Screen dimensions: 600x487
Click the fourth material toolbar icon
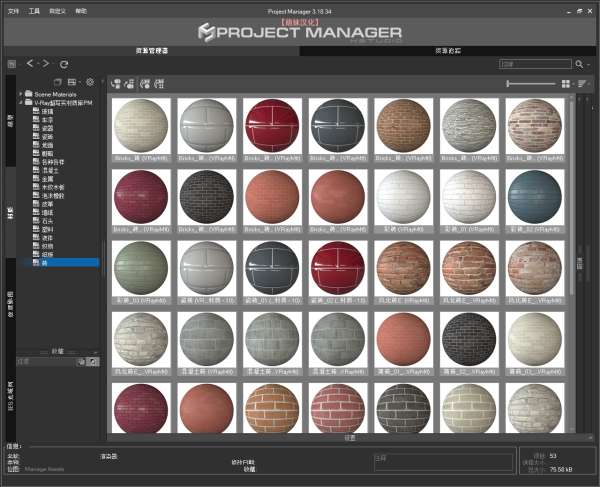(159, 83)
